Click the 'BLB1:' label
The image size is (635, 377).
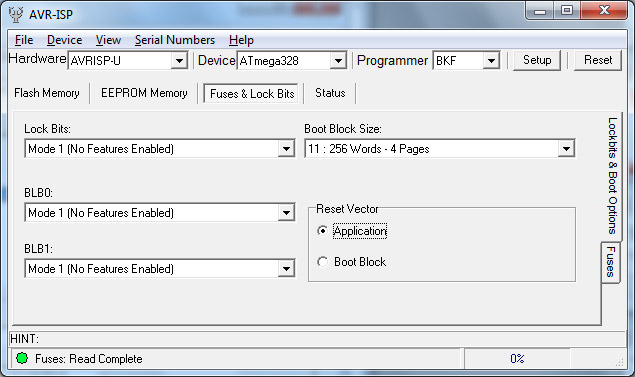click(x=38, y=249)
